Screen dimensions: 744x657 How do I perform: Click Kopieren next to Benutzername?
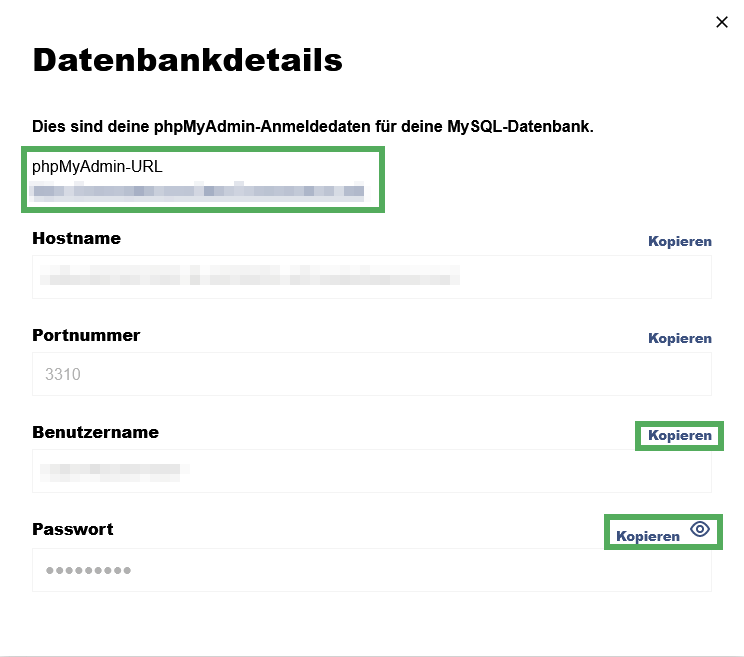coord(679,435)
